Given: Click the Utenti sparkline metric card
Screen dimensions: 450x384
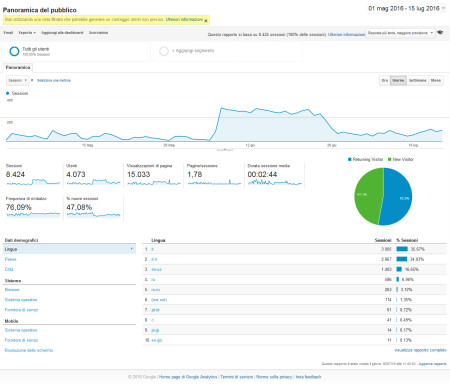Looking at the screenshot, I should click(x=93, y=175).
